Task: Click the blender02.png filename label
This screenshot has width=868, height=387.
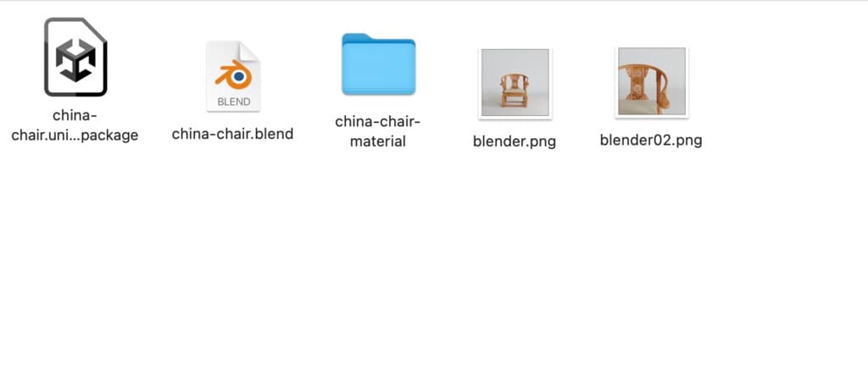Action: [651, 140]
